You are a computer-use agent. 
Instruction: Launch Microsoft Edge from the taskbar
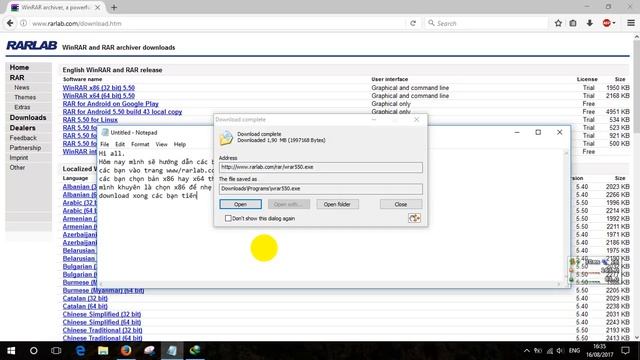coord(80,351)
